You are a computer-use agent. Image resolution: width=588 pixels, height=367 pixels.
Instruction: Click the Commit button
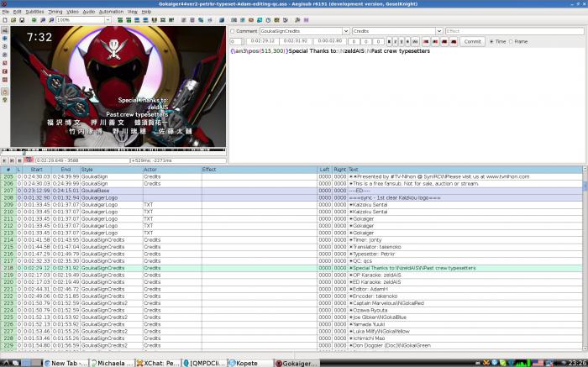point(472,42)
